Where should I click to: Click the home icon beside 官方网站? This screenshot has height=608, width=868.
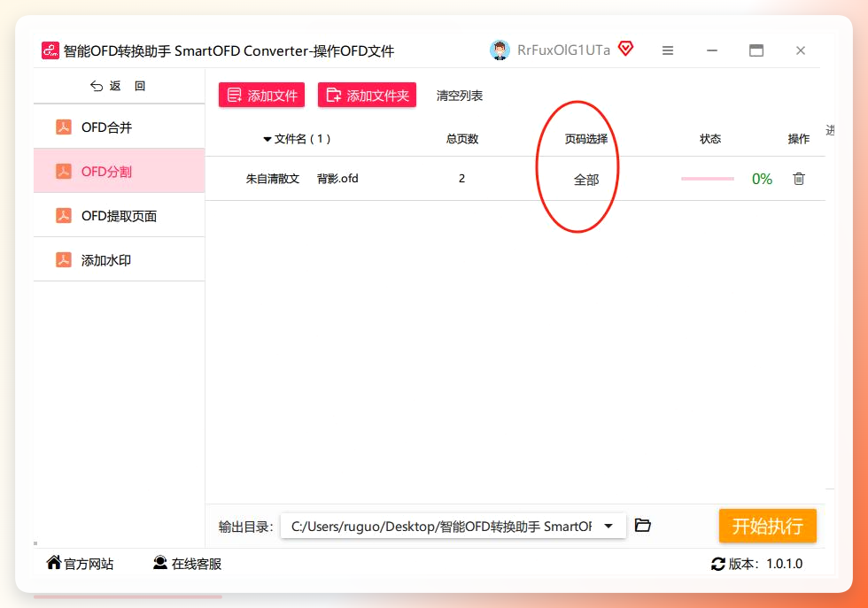click(x=54, y=563)
